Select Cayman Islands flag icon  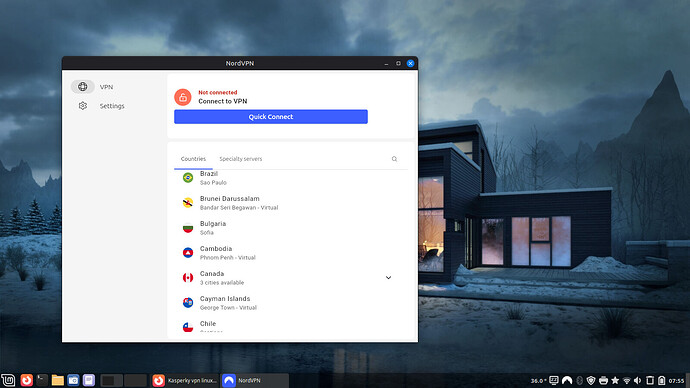[x=188, y=303]
